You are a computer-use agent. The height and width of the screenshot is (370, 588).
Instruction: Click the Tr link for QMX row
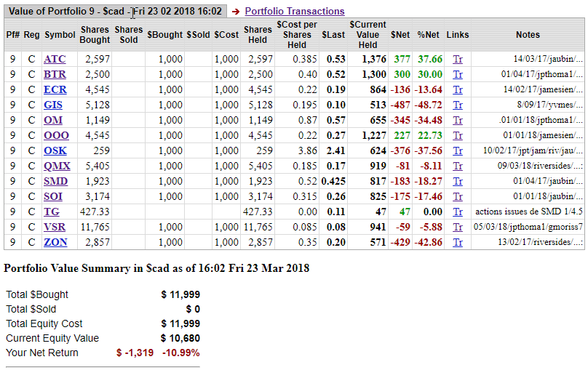point(458,166)
